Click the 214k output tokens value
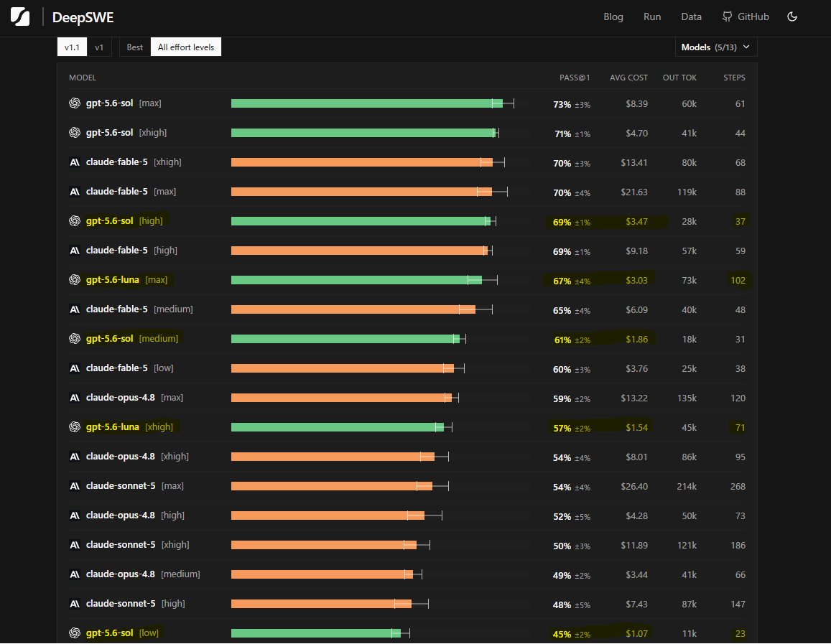The image size is (831, 644). click(x=687, y=487)
